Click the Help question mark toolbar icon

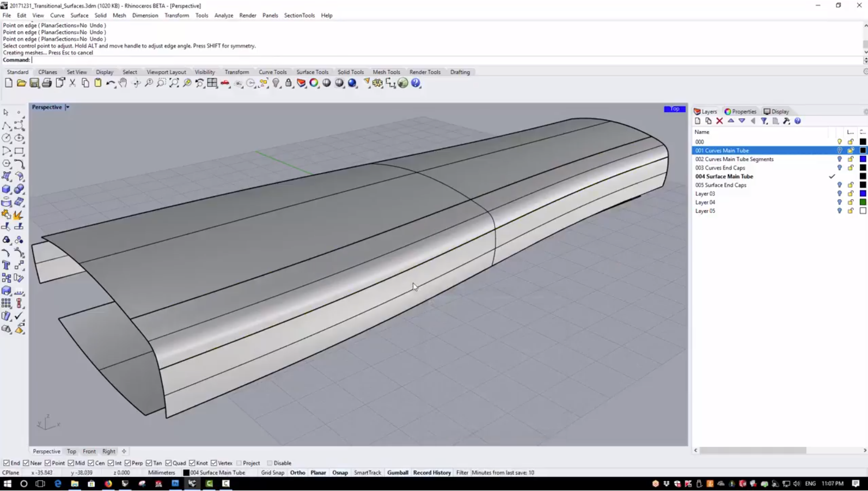[416, 83]
